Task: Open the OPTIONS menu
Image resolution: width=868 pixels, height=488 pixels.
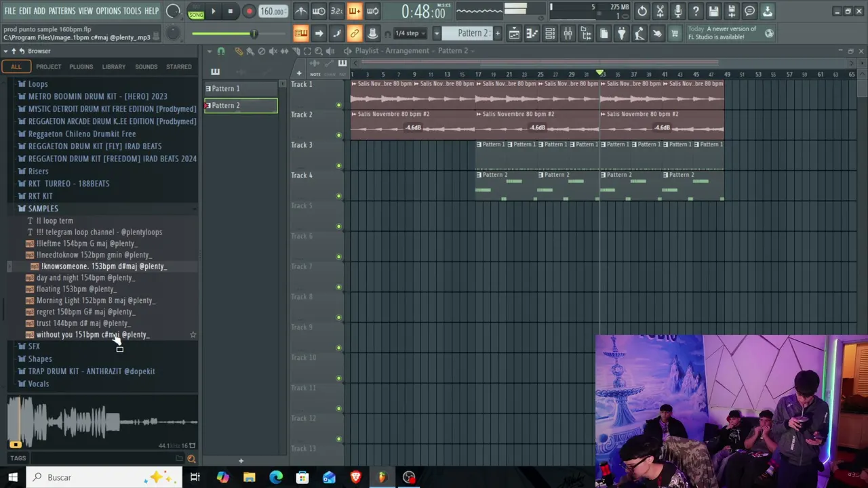Action: (x=108, y=11)
